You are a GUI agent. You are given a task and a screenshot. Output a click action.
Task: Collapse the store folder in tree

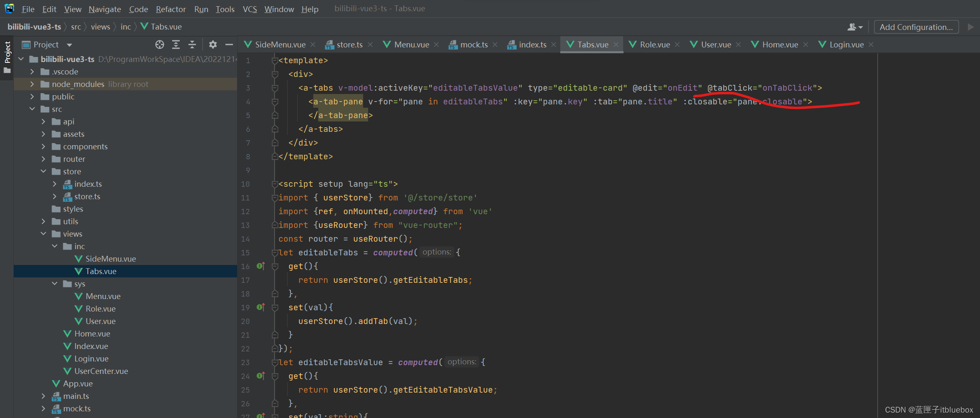[x=44, y=171]
